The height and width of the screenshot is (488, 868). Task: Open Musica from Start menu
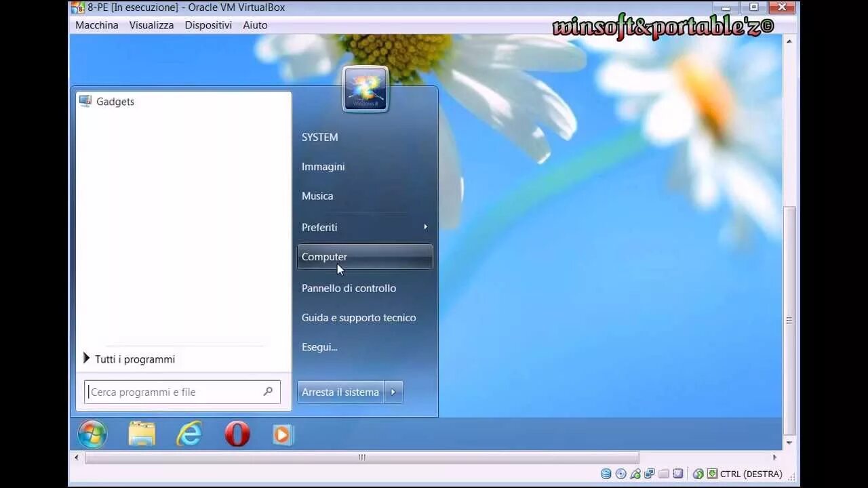click(317, 196)
